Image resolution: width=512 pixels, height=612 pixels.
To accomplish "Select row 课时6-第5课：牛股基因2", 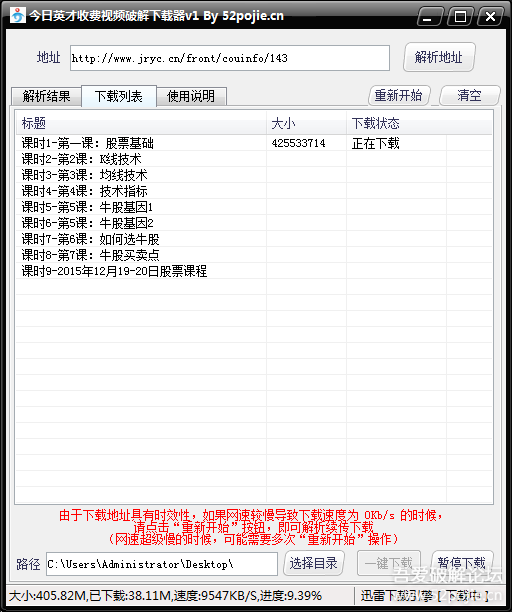I will click(x=254, y=223).
